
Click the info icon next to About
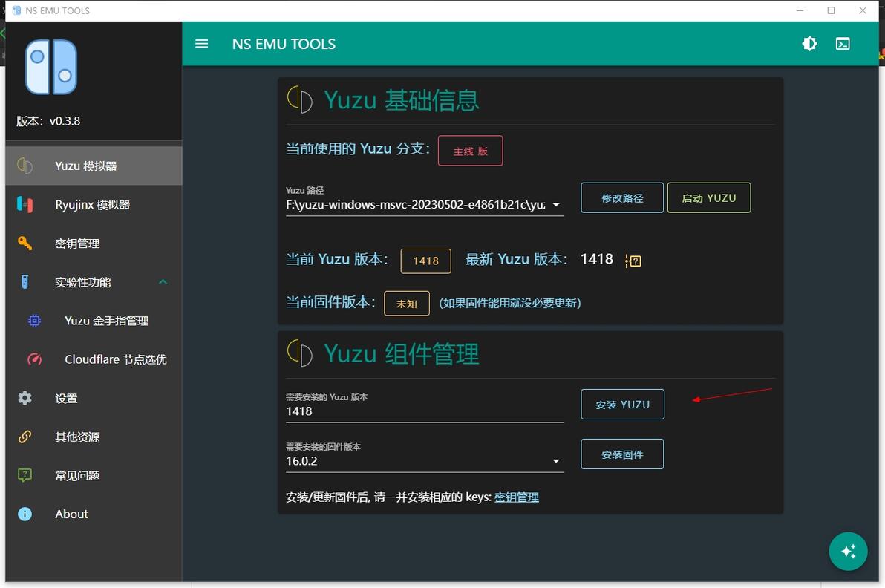tap(25, 514)
